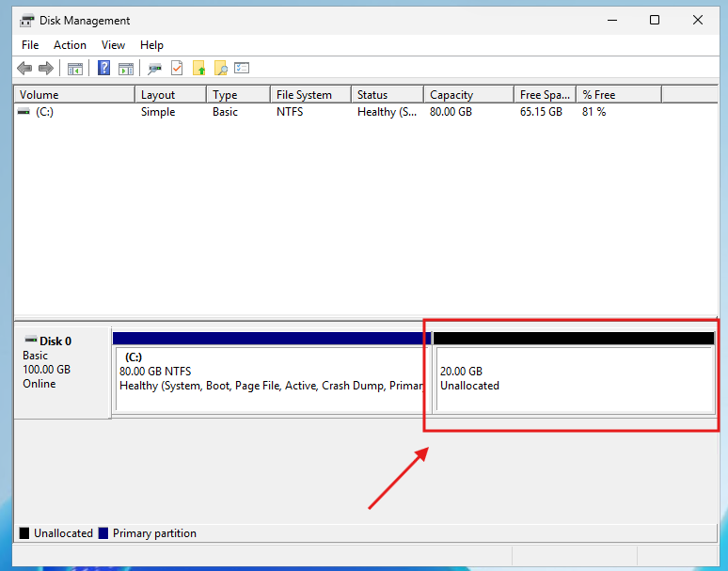The height and width of the screenshot is (571, 728).
Task: Toggle the Show/Hide Action Pane icon
Action: [125, 69]
